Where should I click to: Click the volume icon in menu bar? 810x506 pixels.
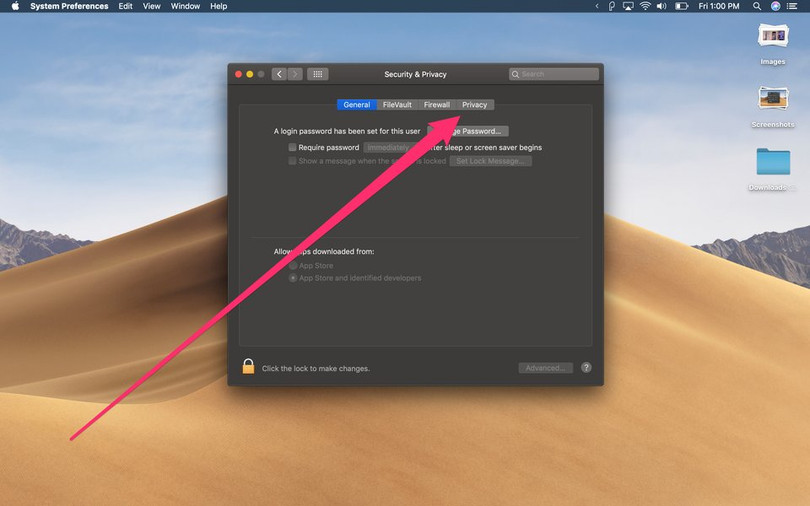pyautogui.click(x=662, y=6)
